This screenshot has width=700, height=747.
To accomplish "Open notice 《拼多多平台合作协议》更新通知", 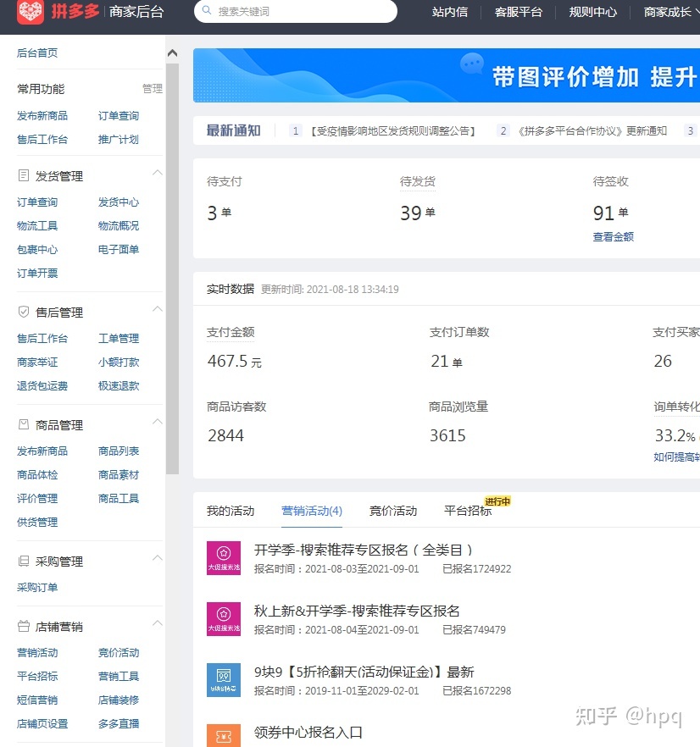I will (592, 131).
